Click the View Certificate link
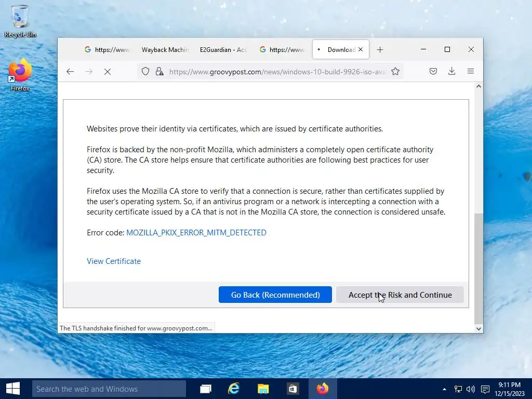 click(x=114, y=261)
